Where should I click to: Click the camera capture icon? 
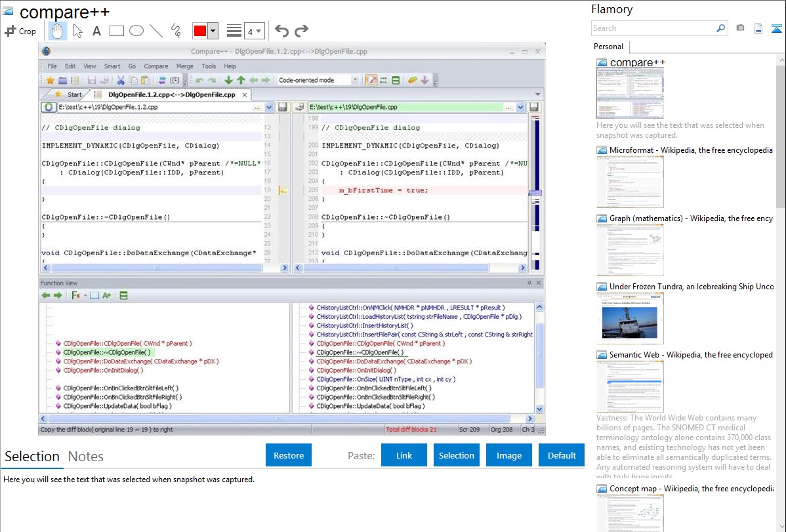pyautogui.click(x=740, y=28)
